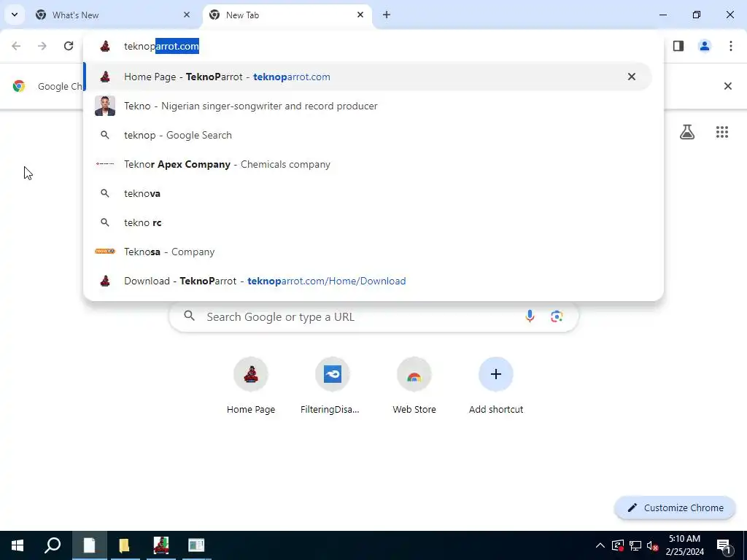Image resolution: width=747 pixels, height=560 pixels.
Task: Open the Chrome three-dot menu
Action: tap(731, 46)
